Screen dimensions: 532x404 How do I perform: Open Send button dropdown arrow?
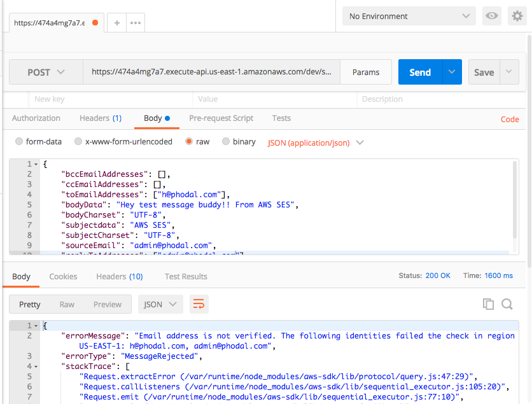(452, 72)
